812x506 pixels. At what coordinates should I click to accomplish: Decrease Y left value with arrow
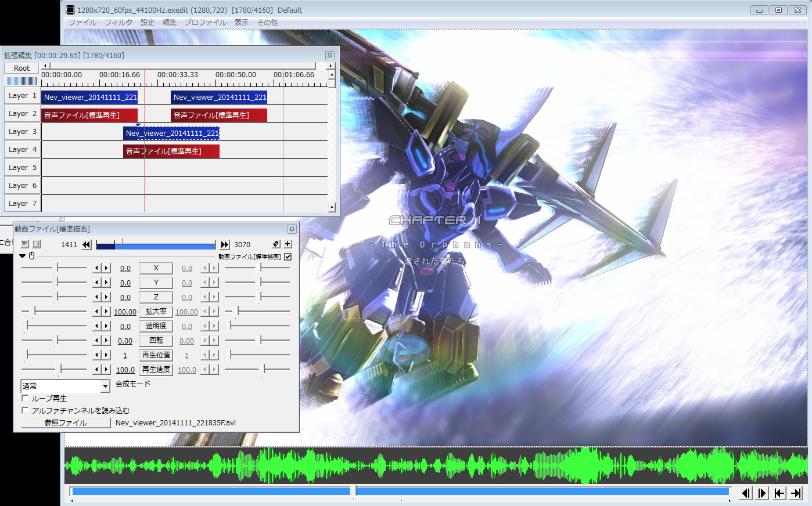97,283
